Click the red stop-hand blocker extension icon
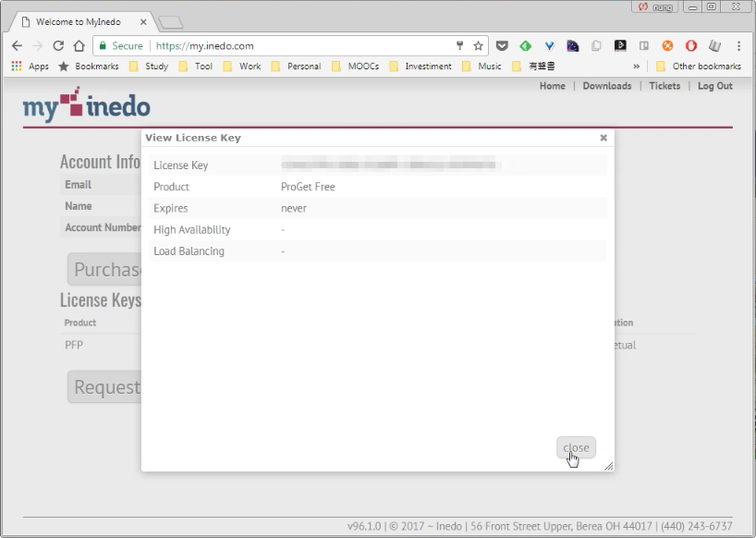756x538 pixels. (691, 46)
